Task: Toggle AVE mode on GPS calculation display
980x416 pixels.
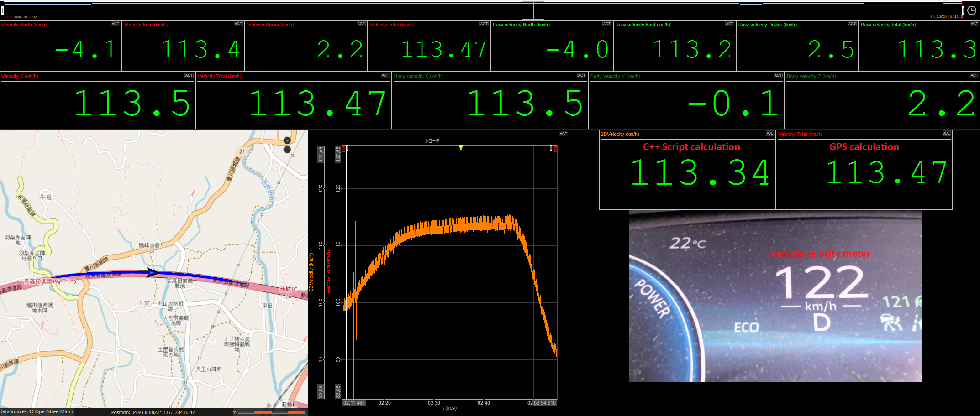Action: point(947,134)
